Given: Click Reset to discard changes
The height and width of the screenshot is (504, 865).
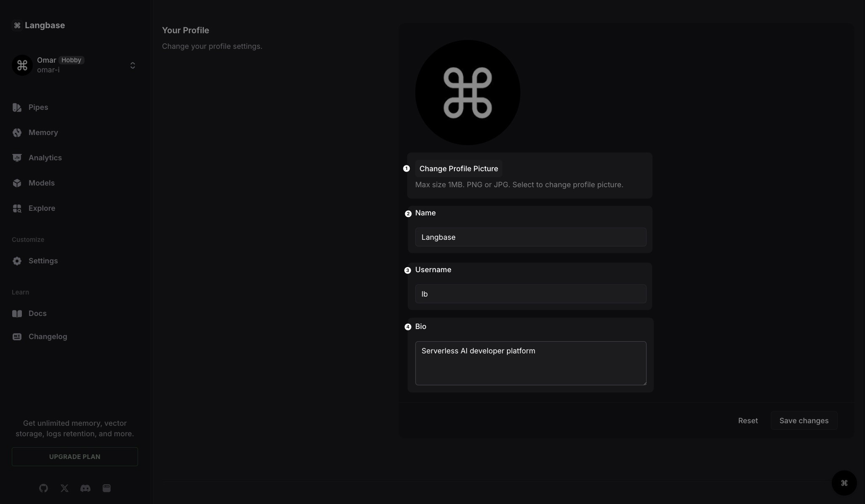Looking at the screenshot, I should click(748, 420).
